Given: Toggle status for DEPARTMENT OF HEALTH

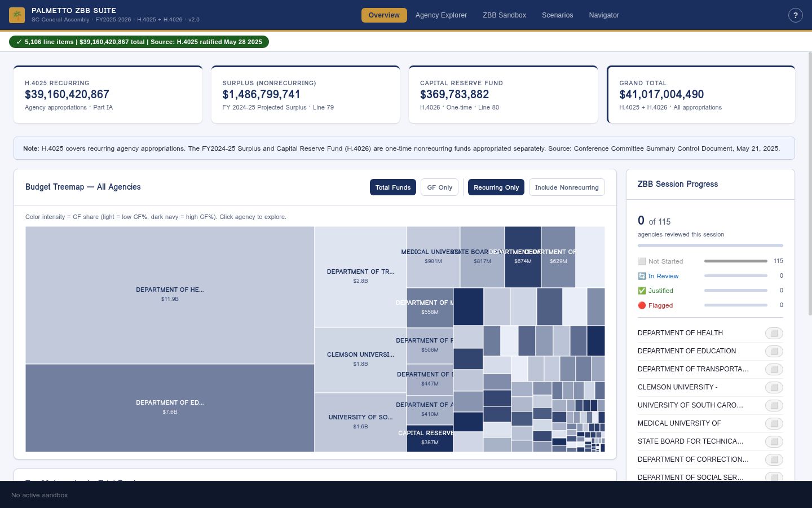Looking at the screenshot, I should tap(774, 333).
